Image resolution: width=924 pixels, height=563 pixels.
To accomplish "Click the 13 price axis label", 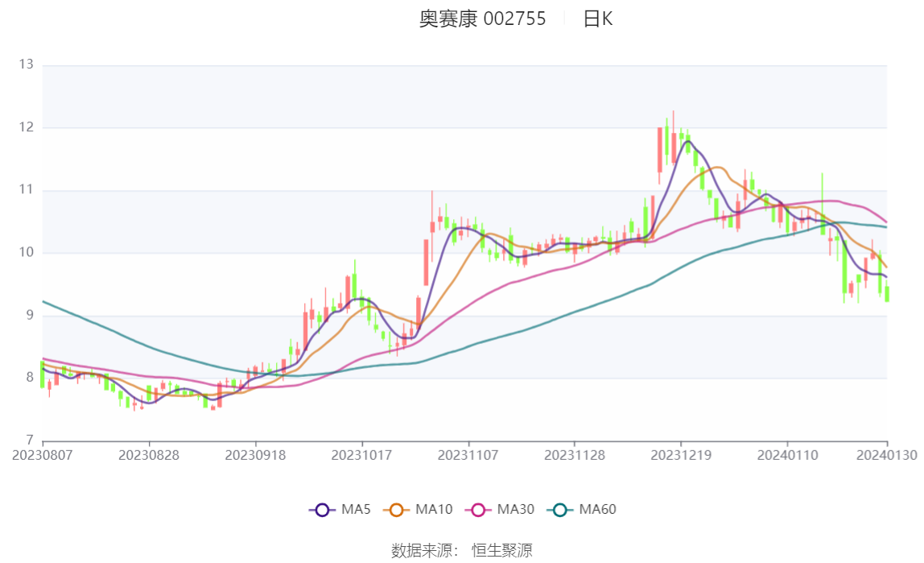I will tap(27, 65).
